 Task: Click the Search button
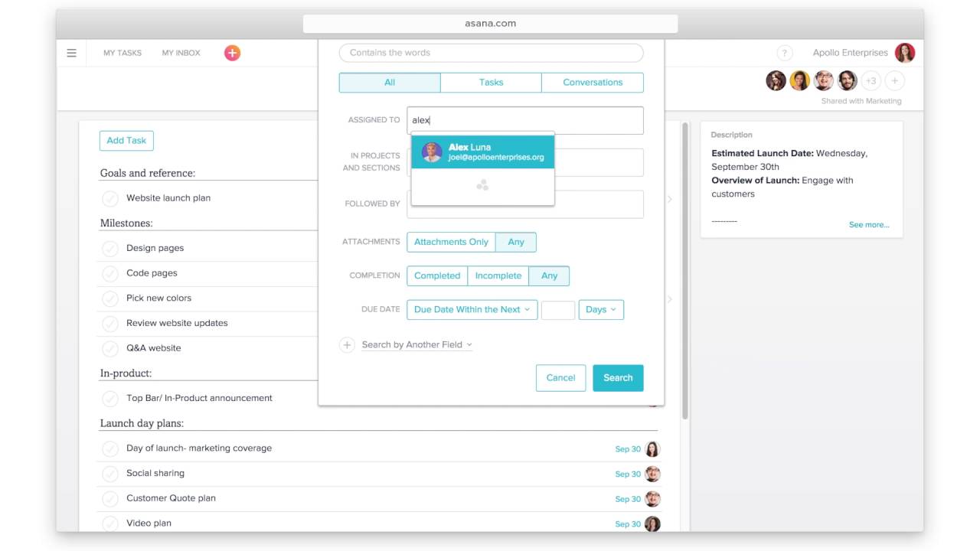tap(618, 378)
